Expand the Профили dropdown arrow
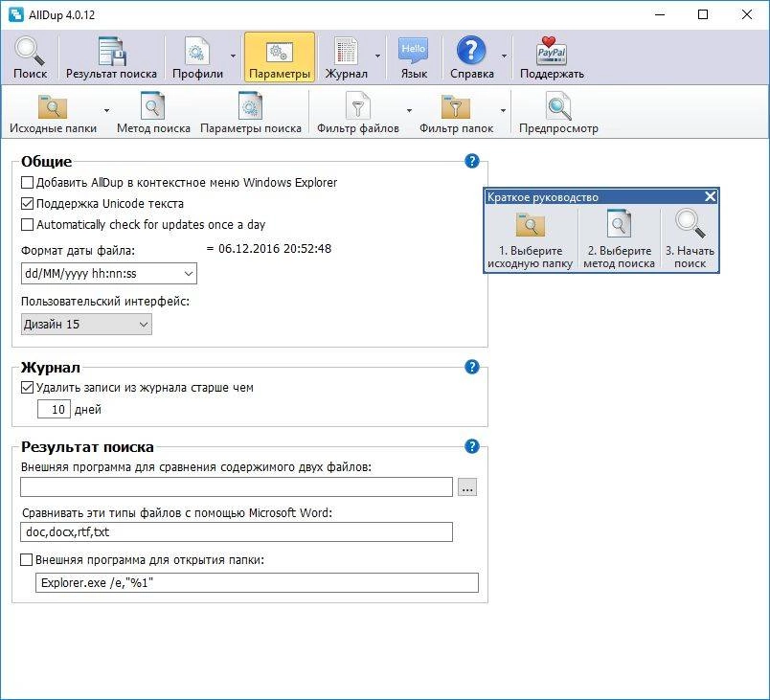Viewport: 770px width, 700px height. click(233, 56)
